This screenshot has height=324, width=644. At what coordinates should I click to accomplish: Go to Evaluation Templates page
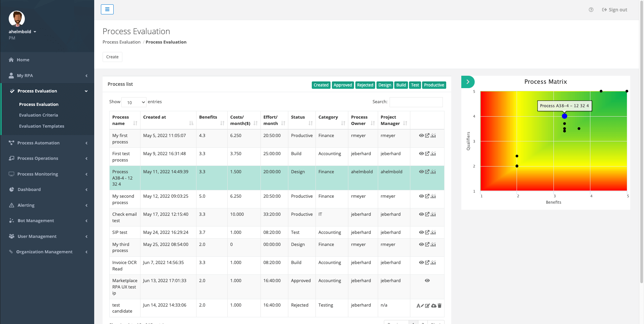coord(42,126)
